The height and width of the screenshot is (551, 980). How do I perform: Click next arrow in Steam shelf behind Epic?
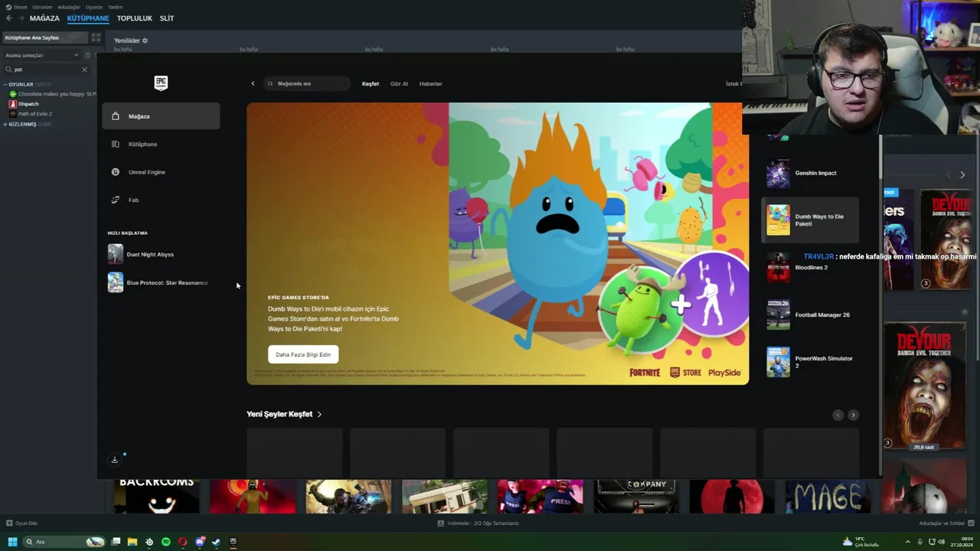tap(962, 175)
